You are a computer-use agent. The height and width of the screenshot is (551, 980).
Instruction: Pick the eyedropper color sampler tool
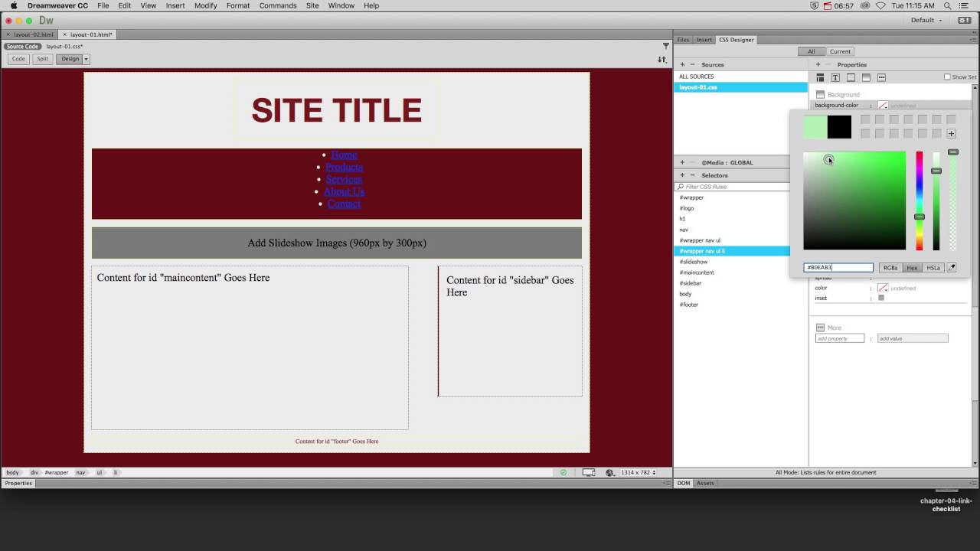[952, 268]
